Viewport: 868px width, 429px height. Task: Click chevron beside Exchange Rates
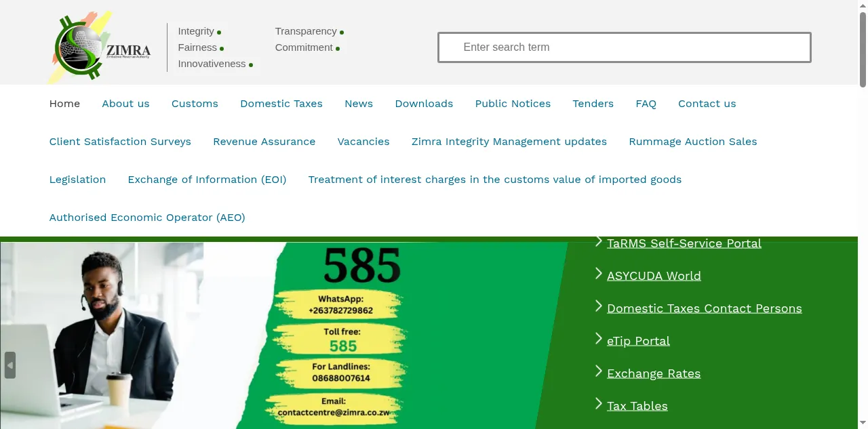tap(599, 371)
